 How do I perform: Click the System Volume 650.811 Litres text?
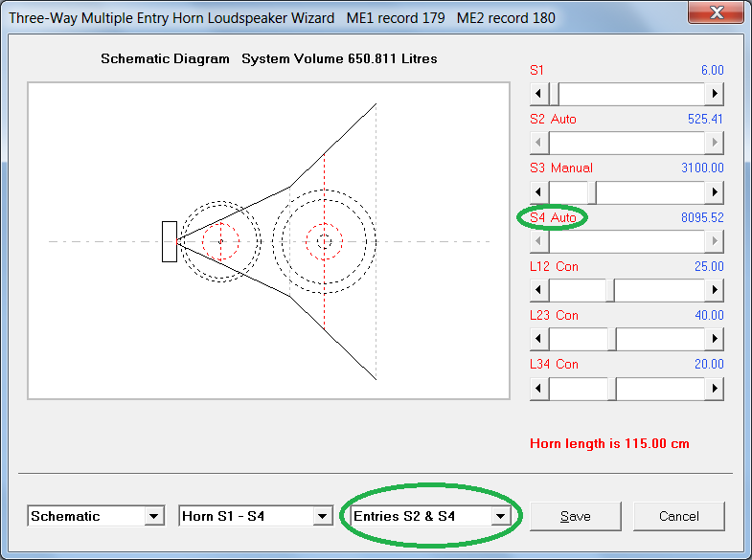(339, 59)
